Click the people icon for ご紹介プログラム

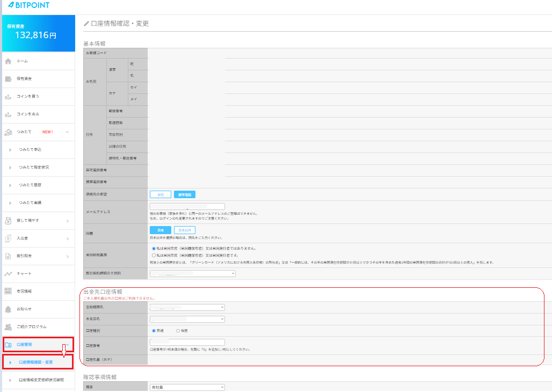[x=8, y=327]
